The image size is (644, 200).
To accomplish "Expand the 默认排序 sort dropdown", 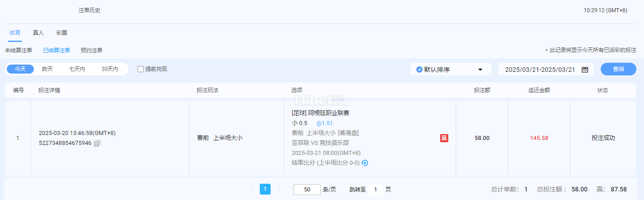I will click(480, 70).
